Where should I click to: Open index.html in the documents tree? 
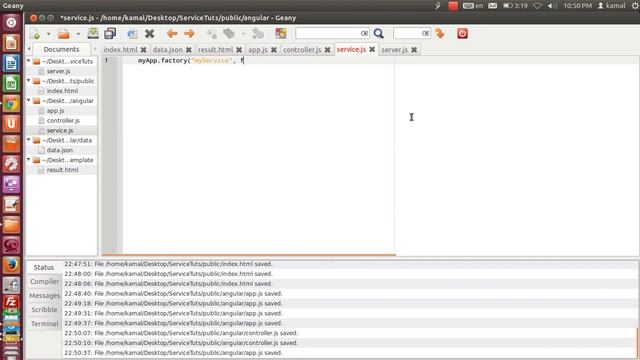62,91
